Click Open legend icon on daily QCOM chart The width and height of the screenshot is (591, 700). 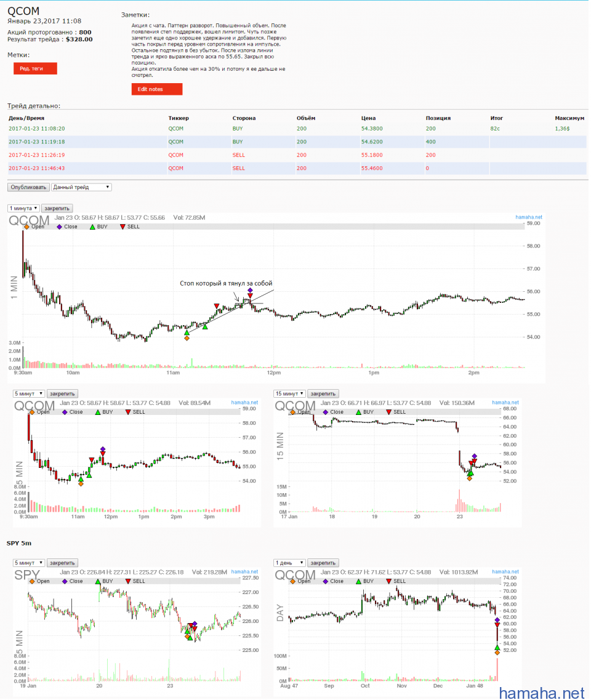[293, 581]
